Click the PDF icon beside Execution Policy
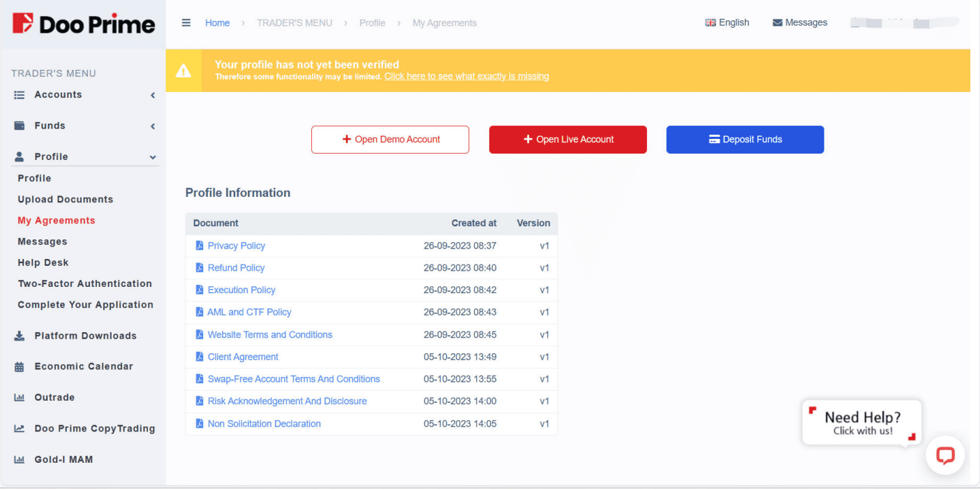Screen dimensions: 980x490 click(x=199, y=290)
